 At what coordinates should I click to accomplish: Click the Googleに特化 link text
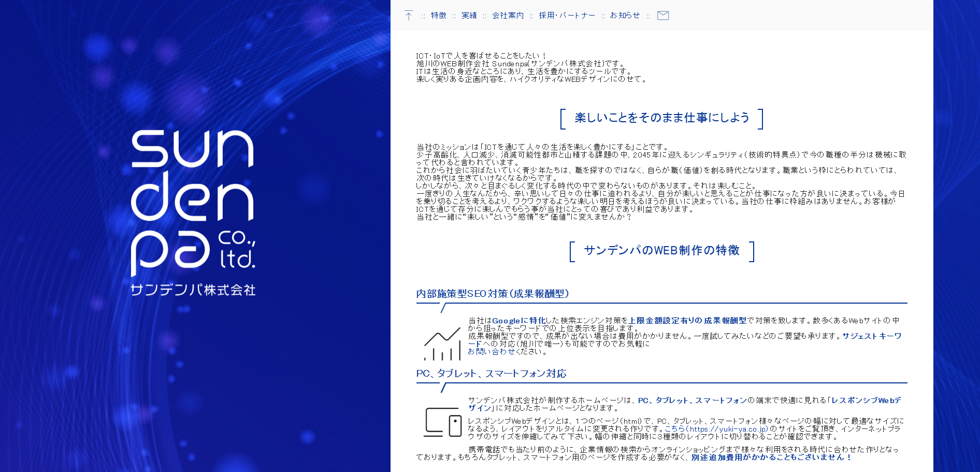[x=518, y=321]
